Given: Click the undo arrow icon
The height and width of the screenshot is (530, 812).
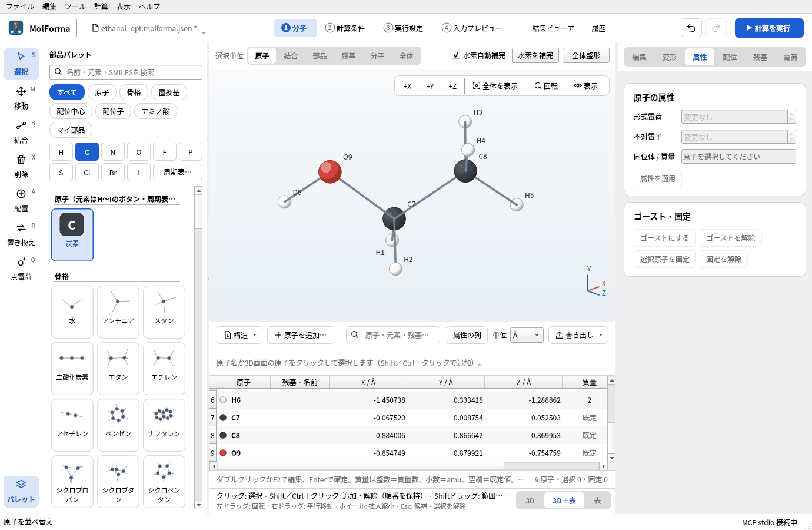Looking at the screenshot, I should (x=691, y=28).
